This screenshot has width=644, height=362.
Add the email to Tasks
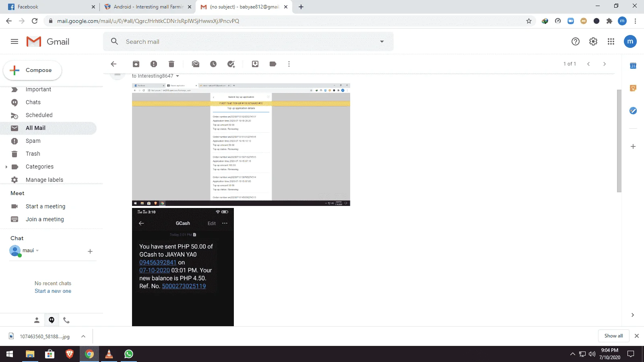click(231, 64)
